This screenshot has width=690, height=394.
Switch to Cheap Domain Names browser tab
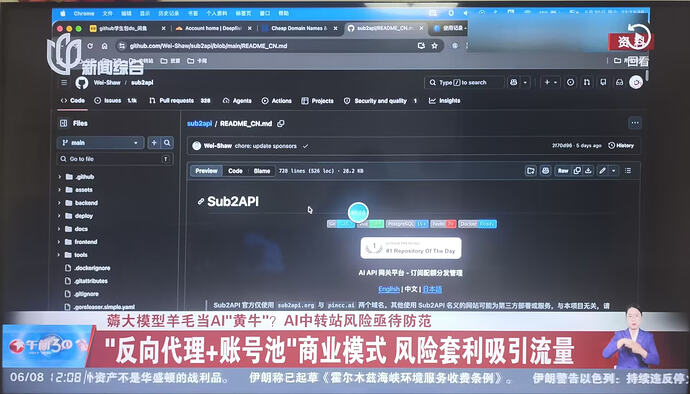[299, 28]
